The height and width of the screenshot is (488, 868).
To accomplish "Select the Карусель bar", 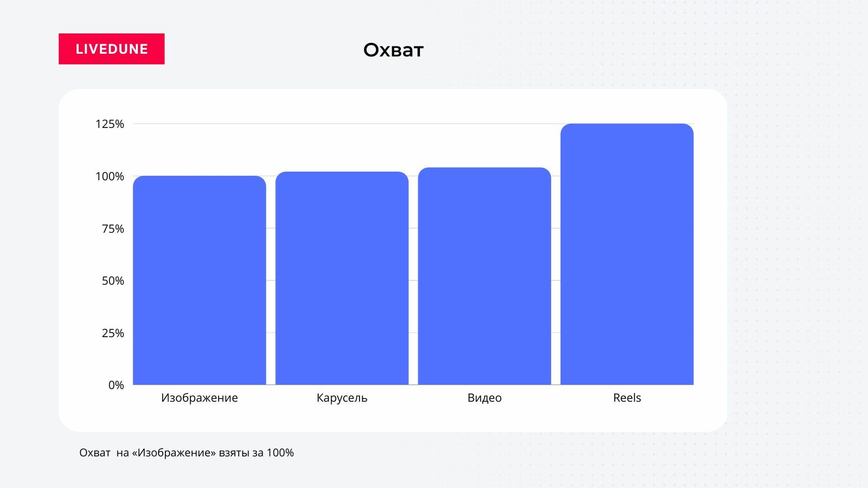I will [342, 278].
